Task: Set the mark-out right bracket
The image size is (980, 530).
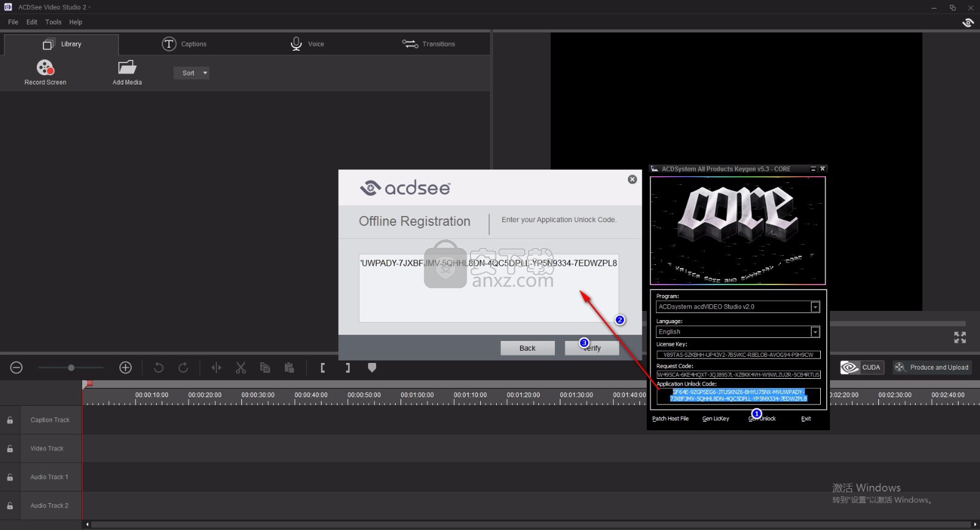Action: click(x=347, y=367)
